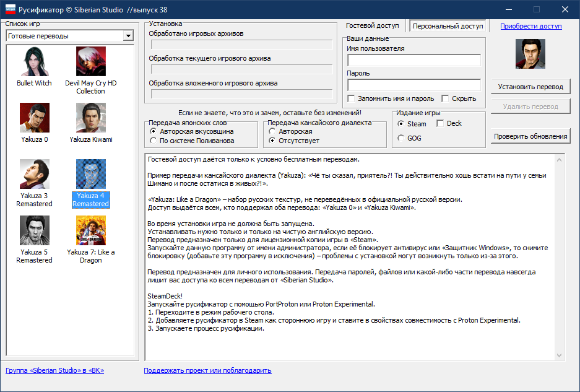This screenshot has width=580, height=392.
Task: Click the 'Yakuza 0' game label
Action: pyautogui.click(x=35, y=139)
